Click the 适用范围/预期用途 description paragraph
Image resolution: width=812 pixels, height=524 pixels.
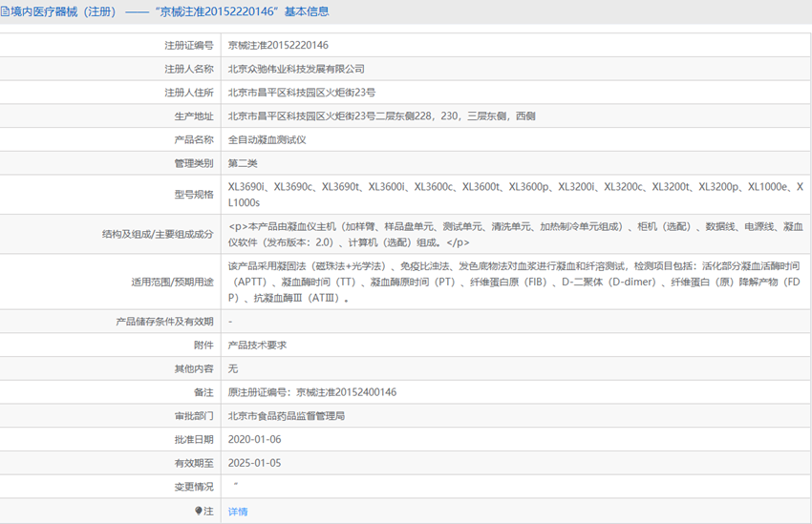click(x=515, y=282)
